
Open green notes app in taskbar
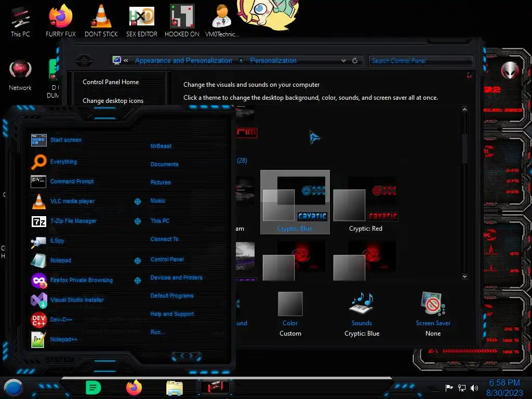94,388
